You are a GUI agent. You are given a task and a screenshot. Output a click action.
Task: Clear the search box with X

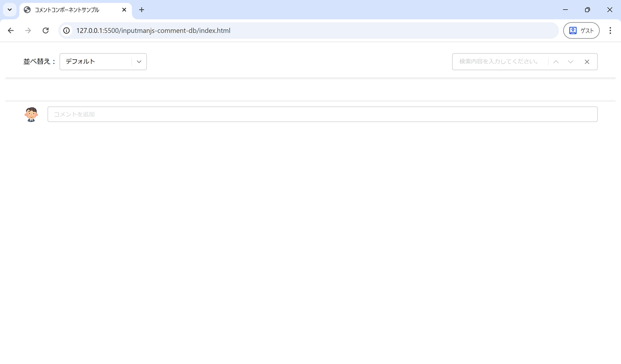coord(587,62)
